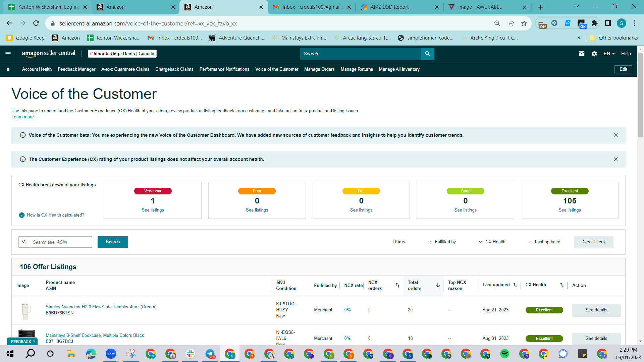Open Feedback Manager
Screen dimensions: 644x362
point(76,69)
